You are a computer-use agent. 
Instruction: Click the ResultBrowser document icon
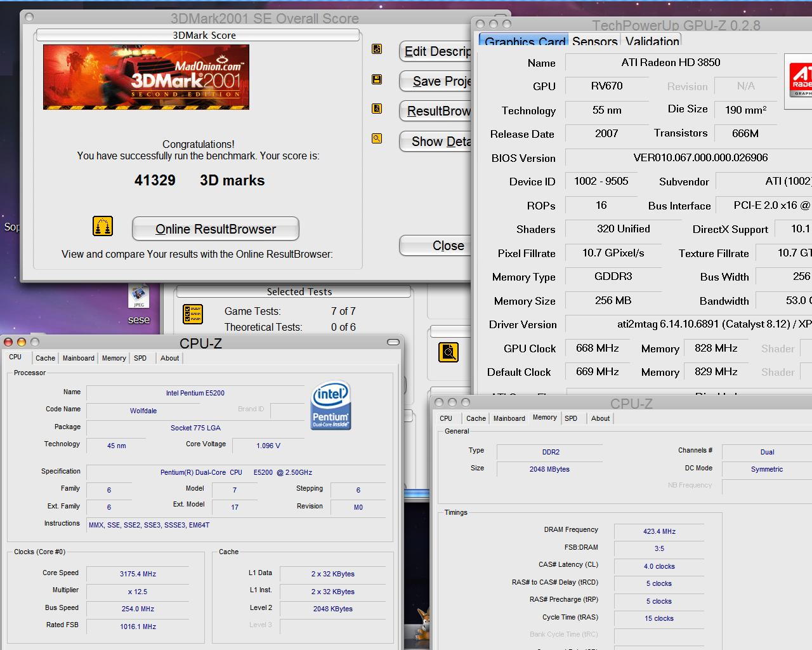point(377,109)
